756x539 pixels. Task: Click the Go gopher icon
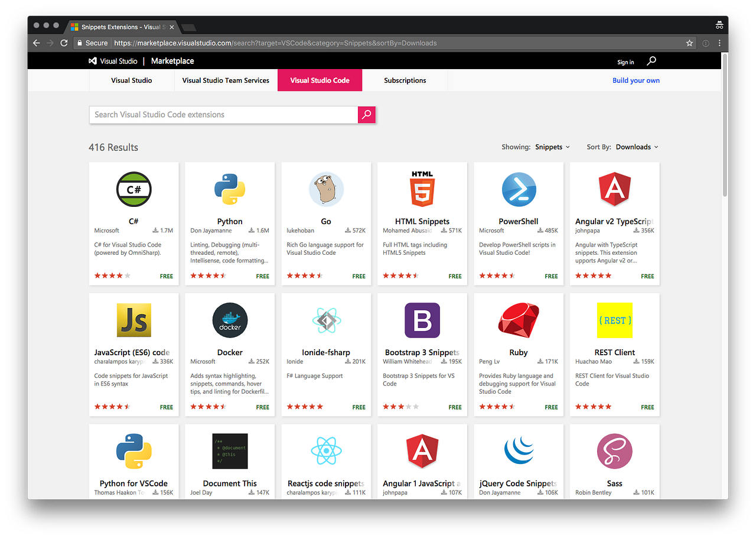[325, 189]
